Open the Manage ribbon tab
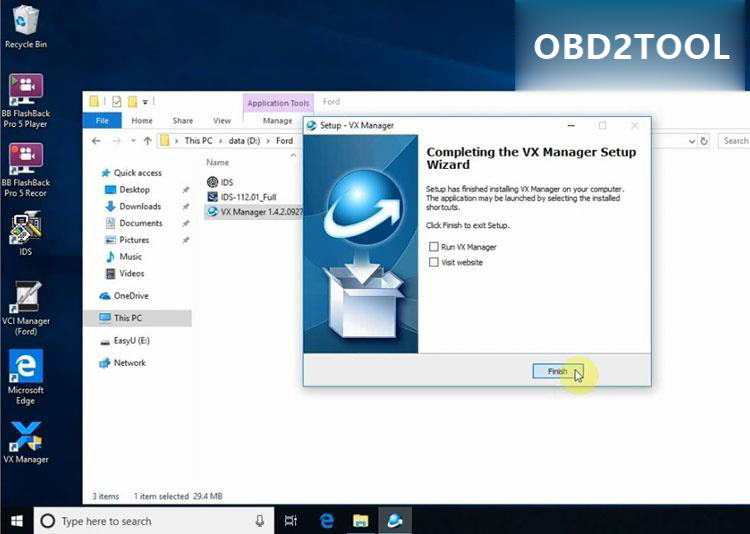The width and height of the screenshot is (750, 534). (x=277, y=121)
